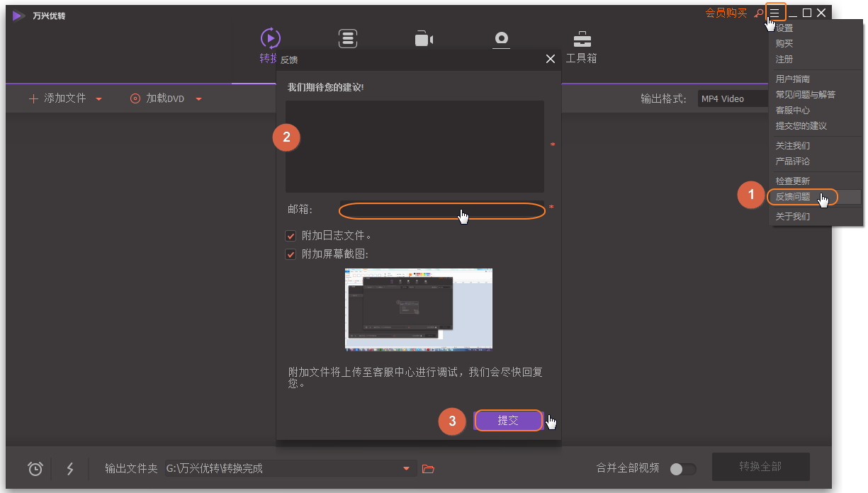The height and width of the screenshot is (493, 868).
Task: Click the alarm clock scheduler icon in bottom bar
Action: [x=35, y=469]
